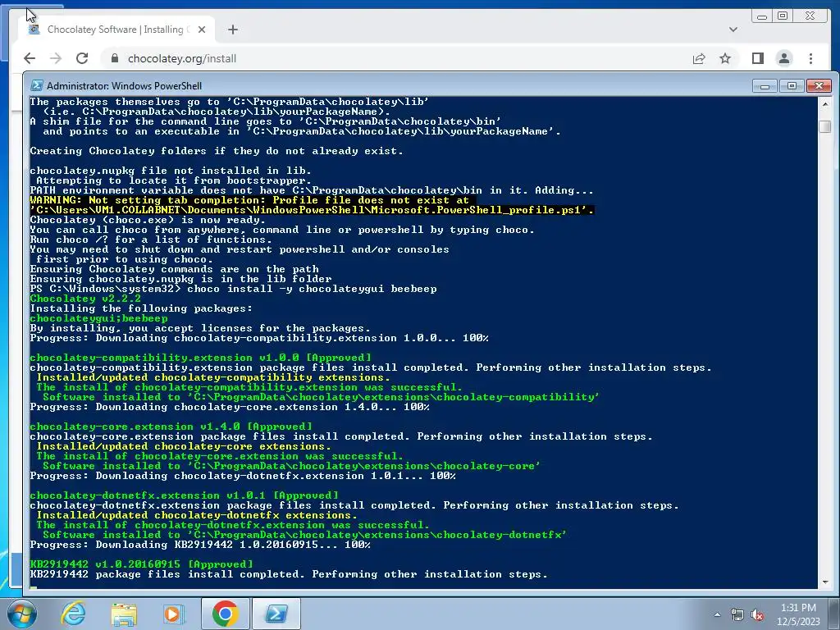Screen dimensions: 840x630
Task: Click 'chocolatey-dotnetfx.extension v1.0.1 [Approved]' line
Action: point(184,495)
